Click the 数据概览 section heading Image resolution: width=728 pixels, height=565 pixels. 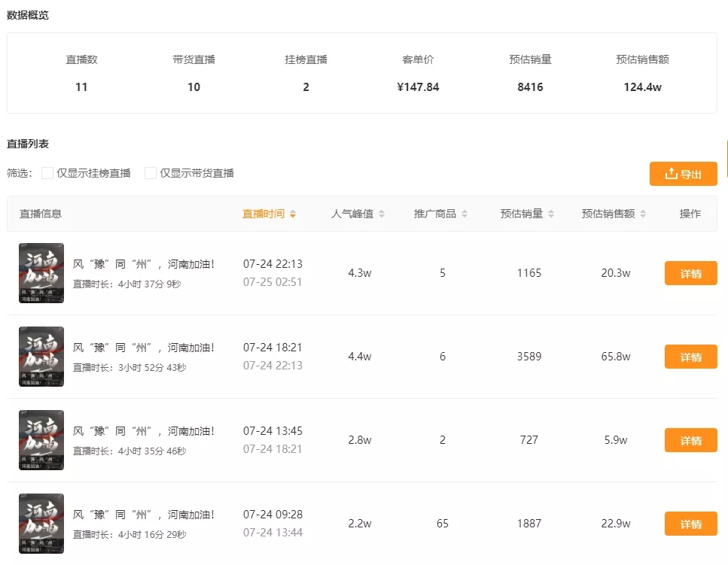tap(27, 15)
